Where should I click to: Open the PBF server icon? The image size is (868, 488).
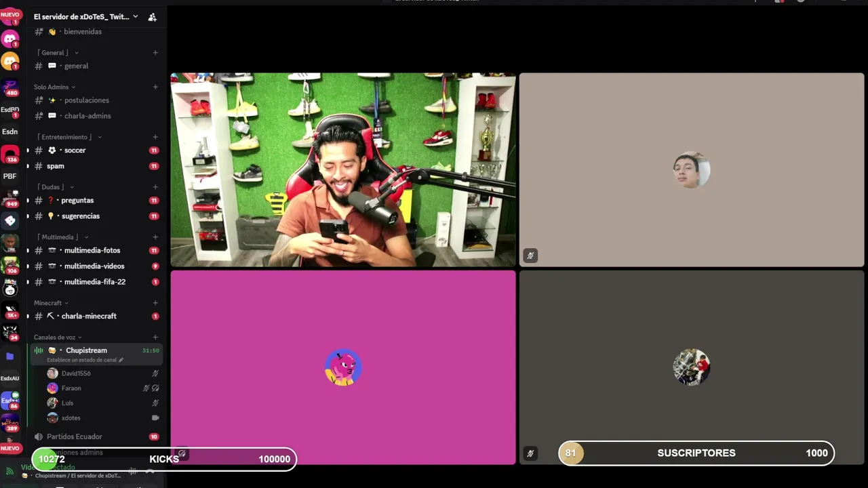tap(10, 176)
